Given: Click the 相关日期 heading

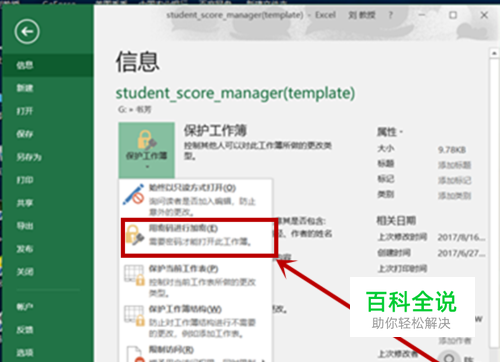Looking at the screenshot, I should [396, 220].
